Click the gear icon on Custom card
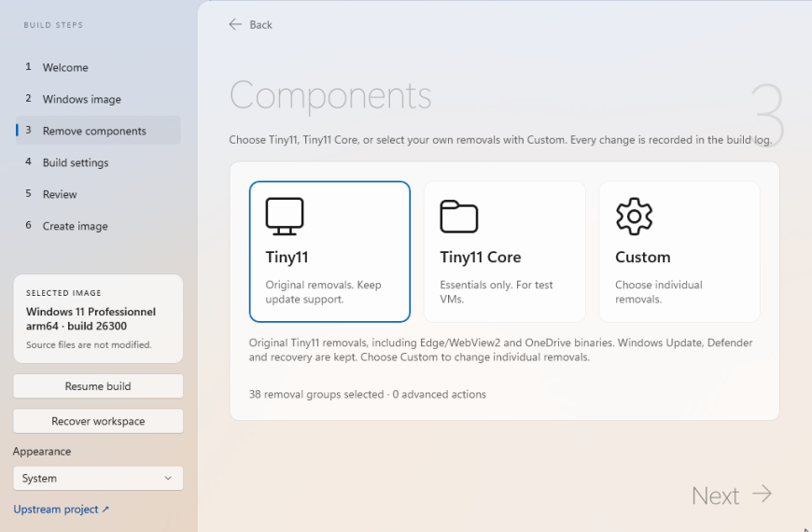This screenshot has width=812, height=532. point(634,216)
